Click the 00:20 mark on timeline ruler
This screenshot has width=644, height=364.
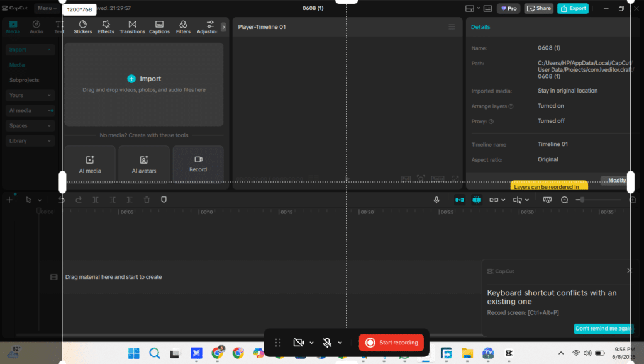point(367,212)
